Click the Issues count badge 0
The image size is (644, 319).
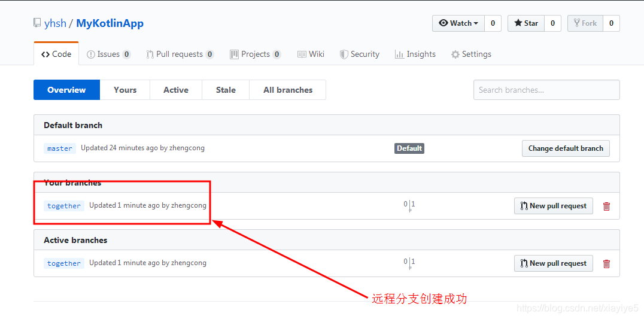[x=126, y=54]
